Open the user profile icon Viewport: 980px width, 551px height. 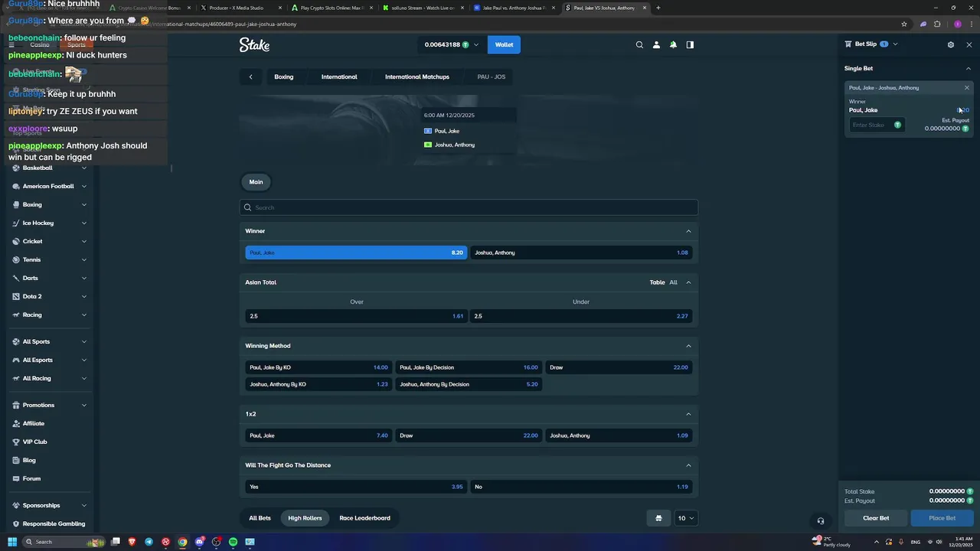pyautogui.click(x=656, y=44)
